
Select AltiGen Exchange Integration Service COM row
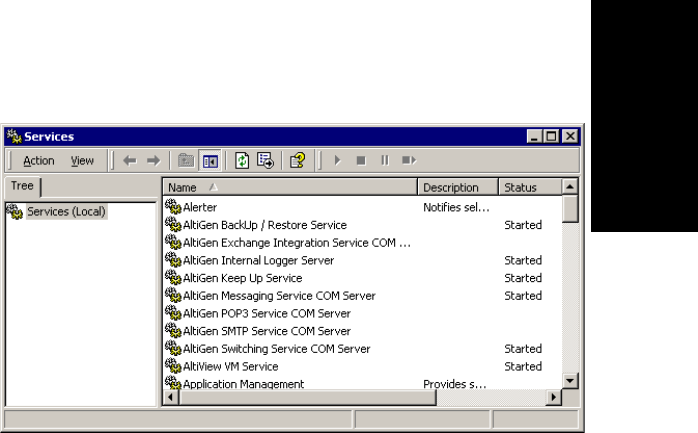(x=296, y=243)
